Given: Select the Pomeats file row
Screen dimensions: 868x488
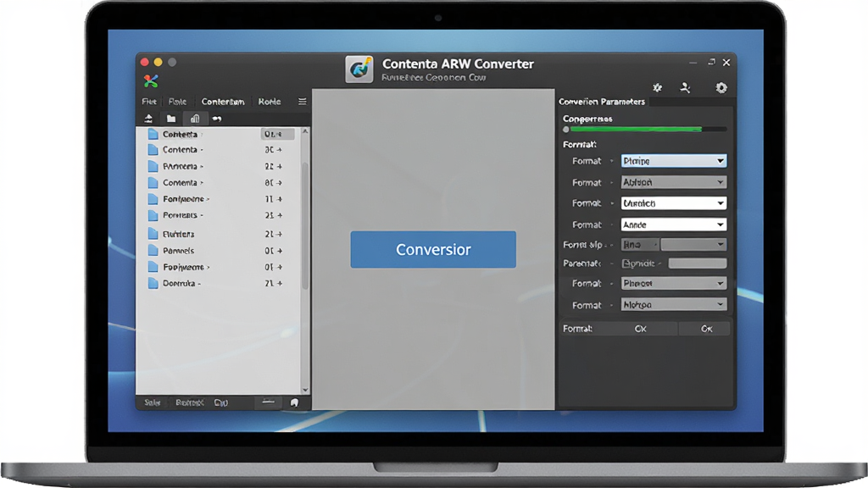Looking at the screenshot, I should click(219, 215).
